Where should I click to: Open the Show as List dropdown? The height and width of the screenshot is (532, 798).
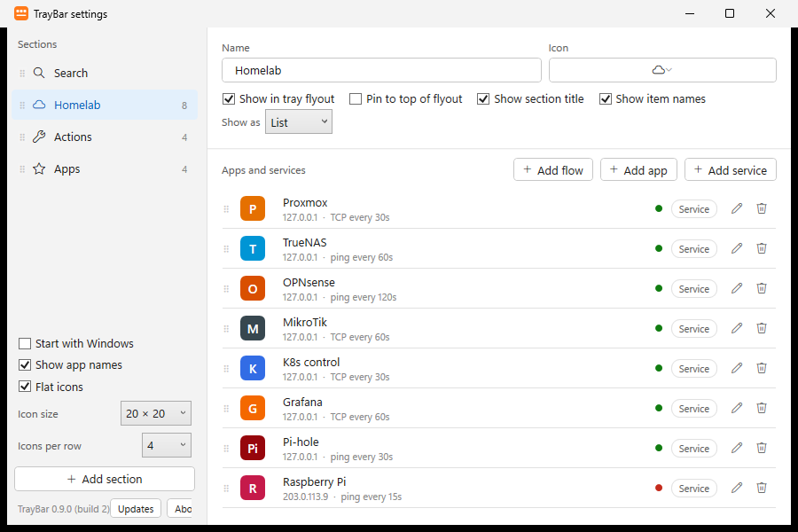pos(299,122)
